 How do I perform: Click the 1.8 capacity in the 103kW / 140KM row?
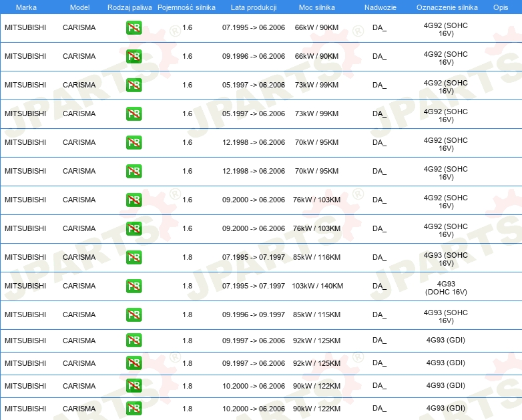point(187,286)
